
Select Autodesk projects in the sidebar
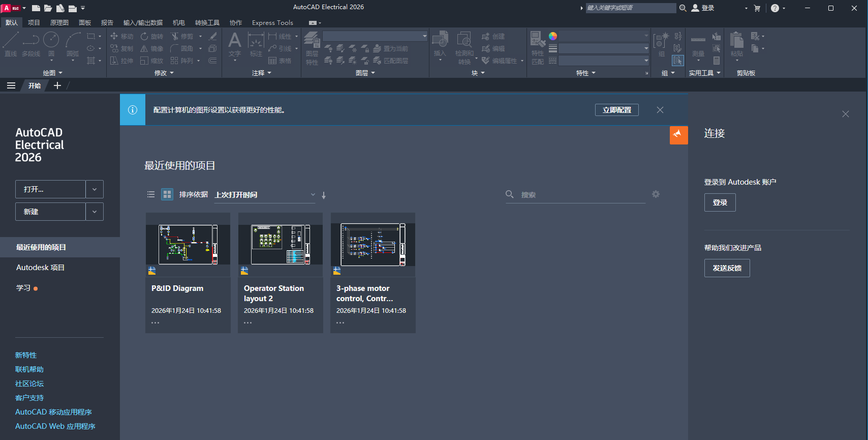(x=40, y=268)
